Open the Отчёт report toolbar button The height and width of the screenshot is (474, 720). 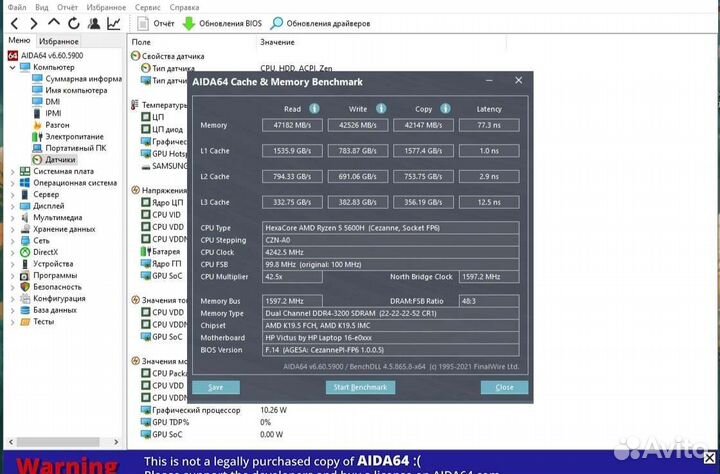pos(156,23)
